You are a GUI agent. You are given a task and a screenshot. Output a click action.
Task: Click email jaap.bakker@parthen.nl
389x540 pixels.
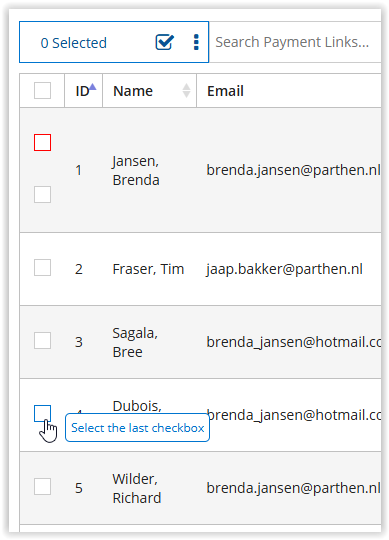(x=284, y=269)
